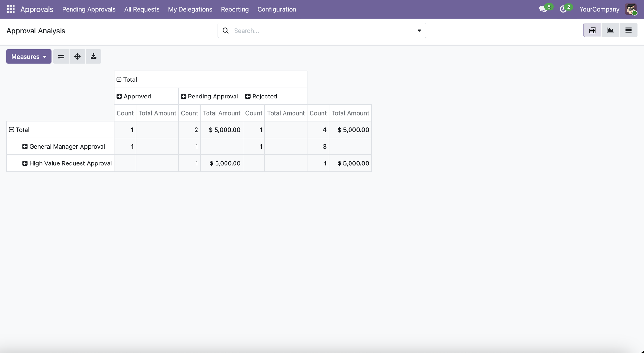The image size is (644, 353).
Task: Open the apps grid menu icon
Action: [x=11, y=9]
